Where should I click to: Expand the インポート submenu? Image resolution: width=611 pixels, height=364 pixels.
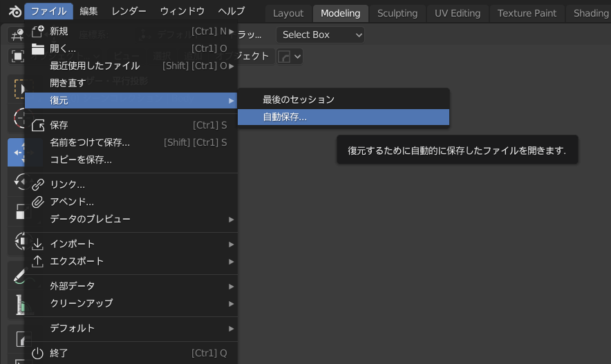[x=131, y=244]
